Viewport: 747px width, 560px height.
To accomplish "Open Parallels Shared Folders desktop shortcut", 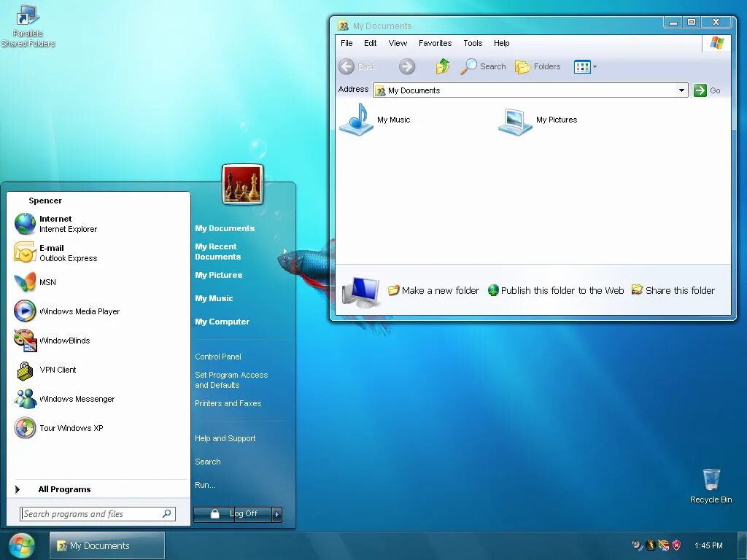I will coord(28,26).
